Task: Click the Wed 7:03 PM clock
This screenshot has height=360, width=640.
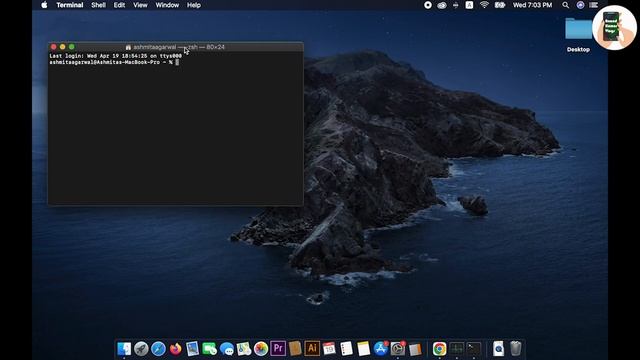Action: (532, 5)
